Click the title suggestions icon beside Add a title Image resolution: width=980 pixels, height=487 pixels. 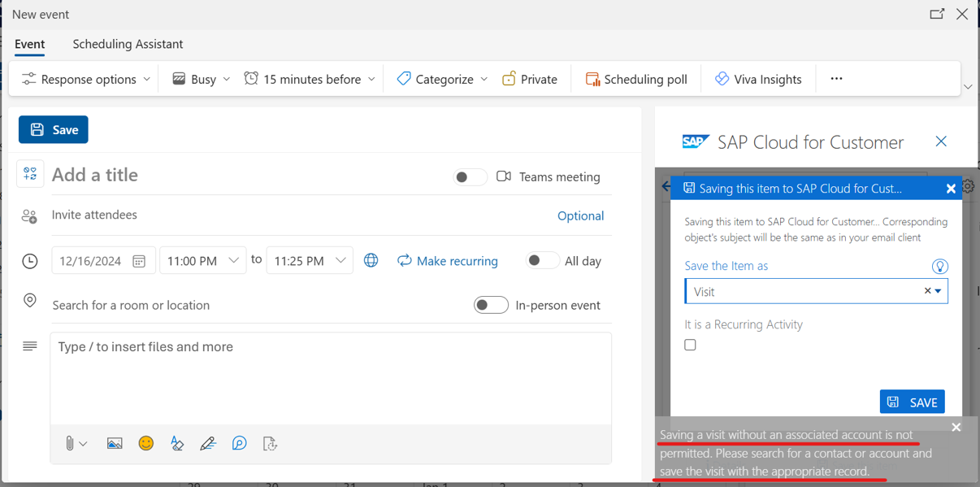30,174
